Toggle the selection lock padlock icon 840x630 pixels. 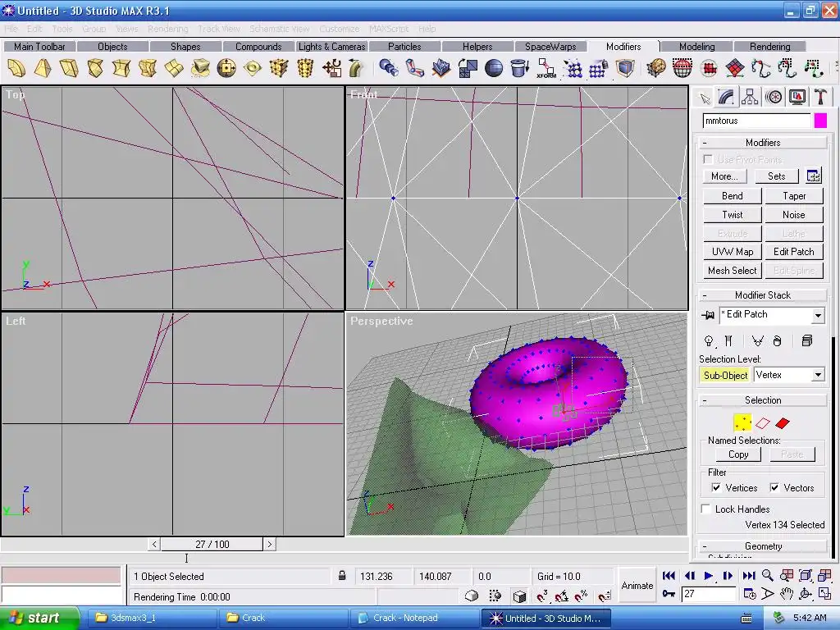pos(342,576)
